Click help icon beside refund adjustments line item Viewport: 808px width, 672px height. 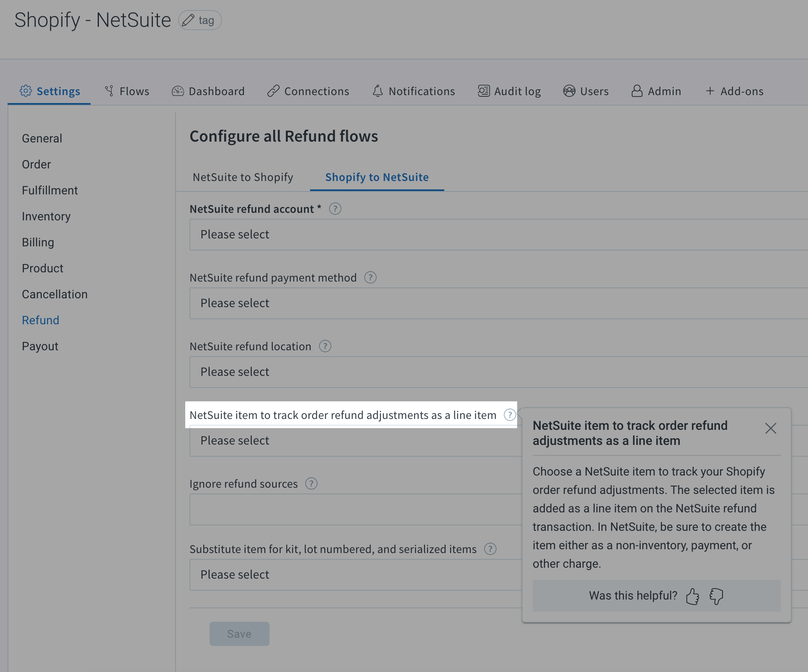pyautogui.click(x=509, y=415)
